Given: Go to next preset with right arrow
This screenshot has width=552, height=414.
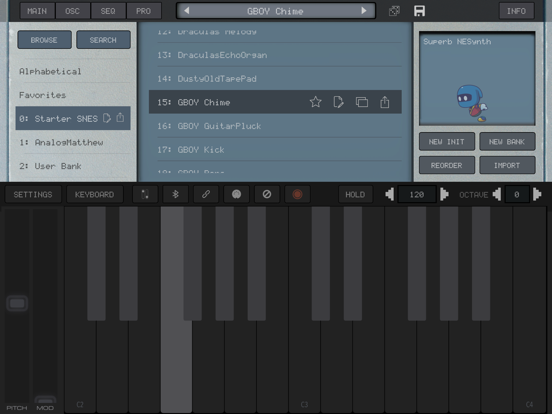Looking at the screenshot, I should (364, 11).
